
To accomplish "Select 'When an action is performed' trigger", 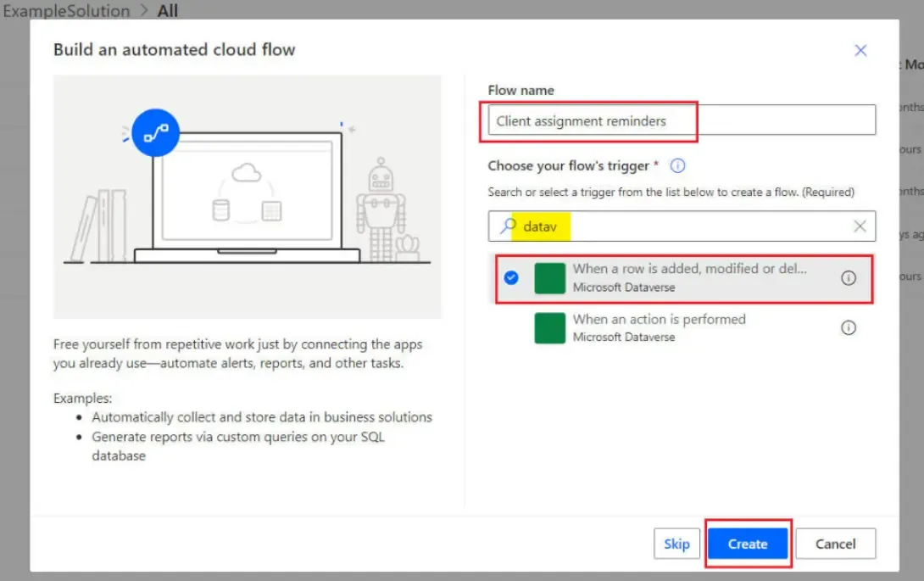I will click(x=683, y=328).
